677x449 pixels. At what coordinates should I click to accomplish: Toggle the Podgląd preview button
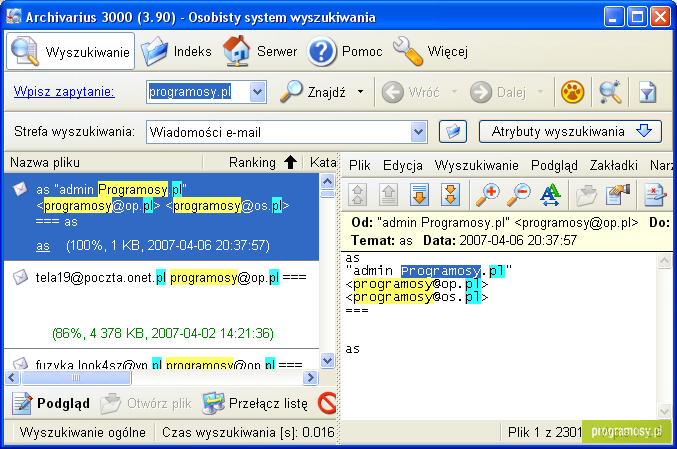tap(51, 403)
